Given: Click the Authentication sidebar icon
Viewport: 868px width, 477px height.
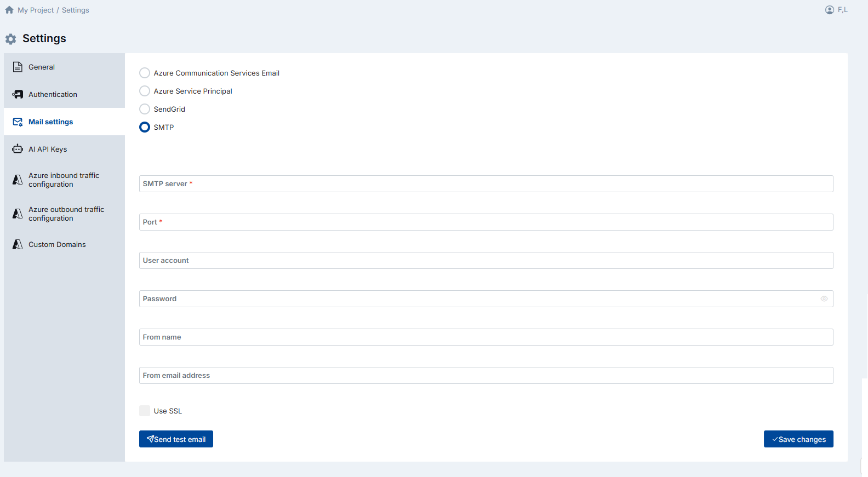Looking at the screenshot, I should 18,94.
